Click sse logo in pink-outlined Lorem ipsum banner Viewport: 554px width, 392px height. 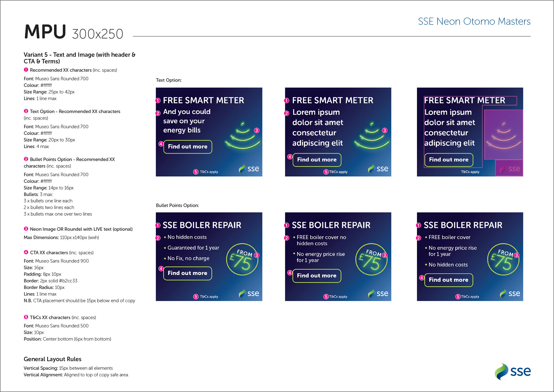510,169
